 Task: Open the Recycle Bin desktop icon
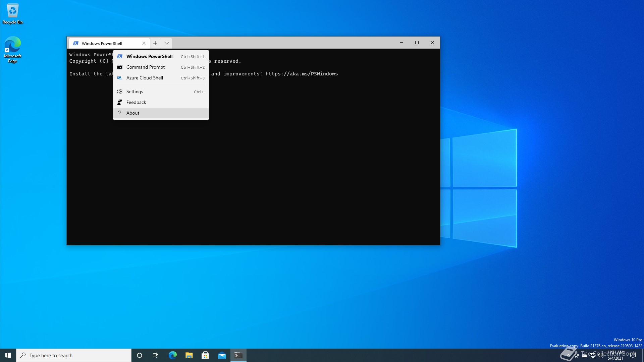[13, 14]
